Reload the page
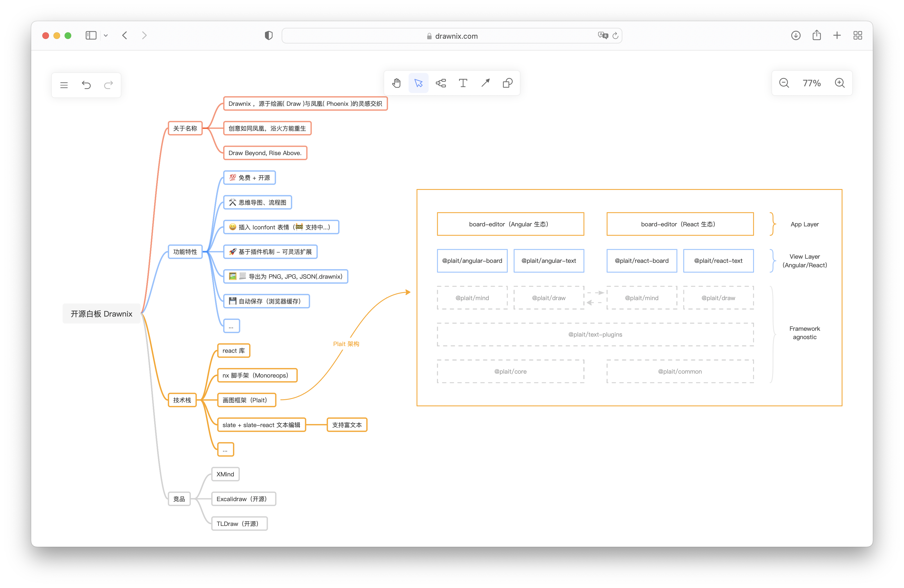 coord(615,36)
